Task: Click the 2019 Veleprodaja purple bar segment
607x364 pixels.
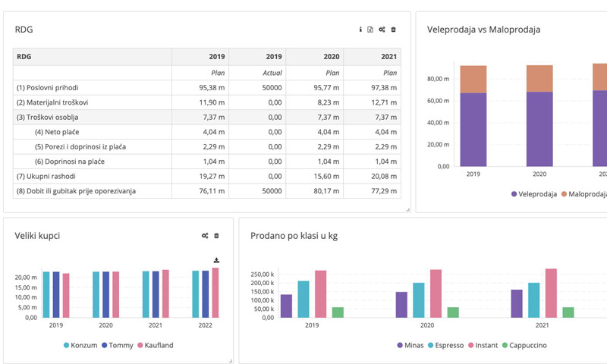Action: (473, 129)
